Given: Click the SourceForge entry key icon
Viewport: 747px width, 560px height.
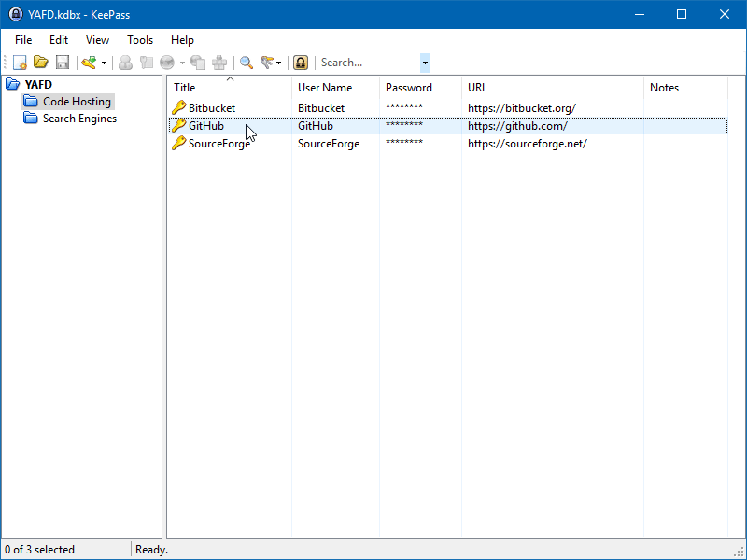Looking at the screenshot, I should point(178,144).
